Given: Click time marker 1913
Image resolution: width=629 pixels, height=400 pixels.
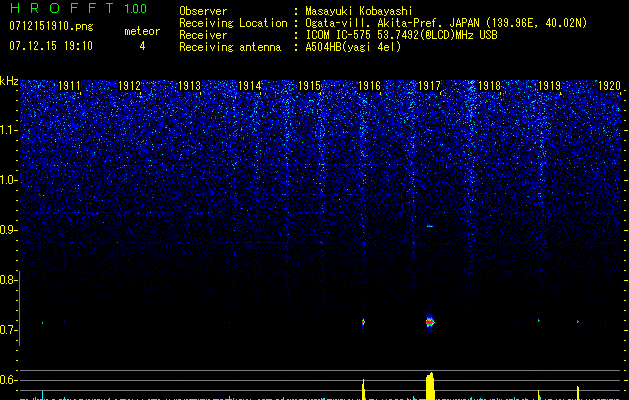Looking at the screenshot, I should [x=189, y=86].
